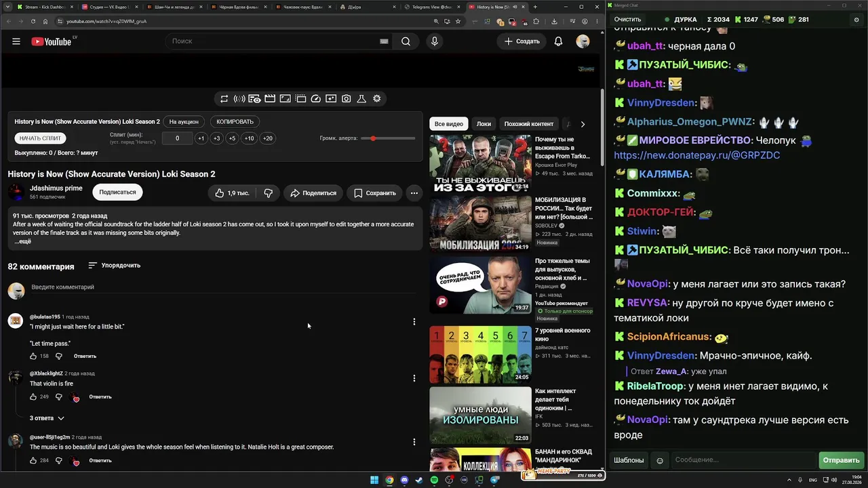Focus the chat 'Сообщение...' input field
The image size is (868, 488).
(744, 461)
